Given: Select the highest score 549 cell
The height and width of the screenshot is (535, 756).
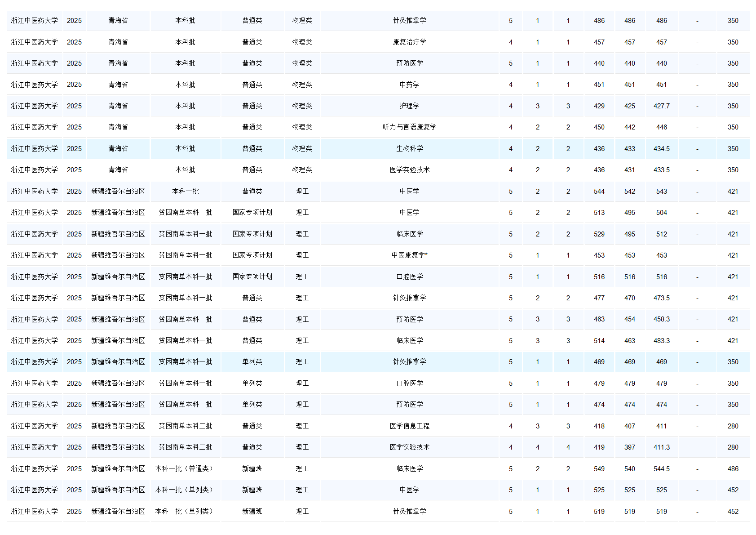Looking at the screenshot, I should pyautogui.click(x=599, y=469).
